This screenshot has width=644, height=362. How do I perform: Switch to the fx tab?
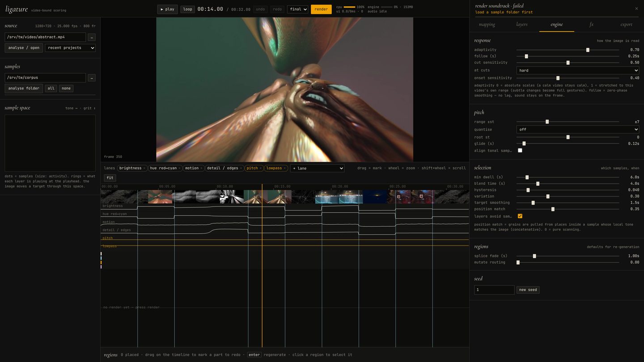click(592, 25)
